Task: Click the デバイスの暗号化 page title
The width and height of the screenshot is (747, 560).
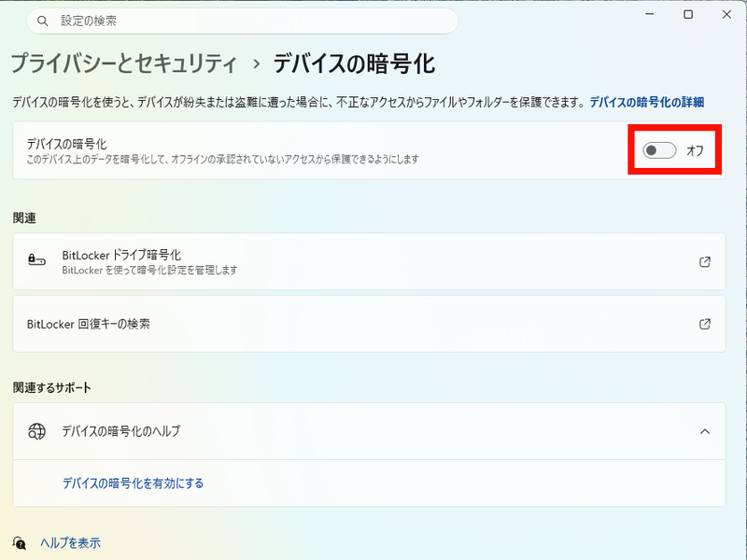Action: click(354, 63)
